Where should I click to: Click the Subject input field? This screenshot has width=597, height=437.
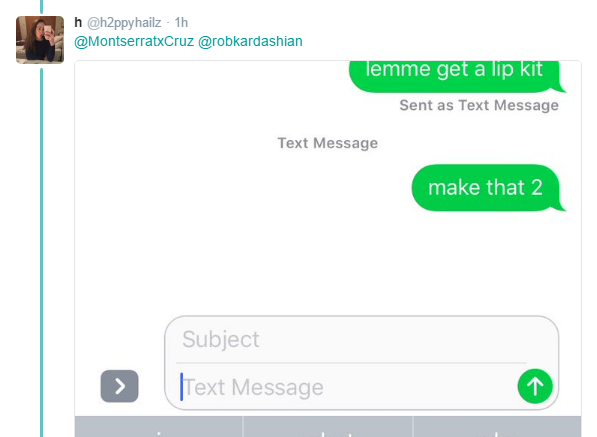click(350, 339)
